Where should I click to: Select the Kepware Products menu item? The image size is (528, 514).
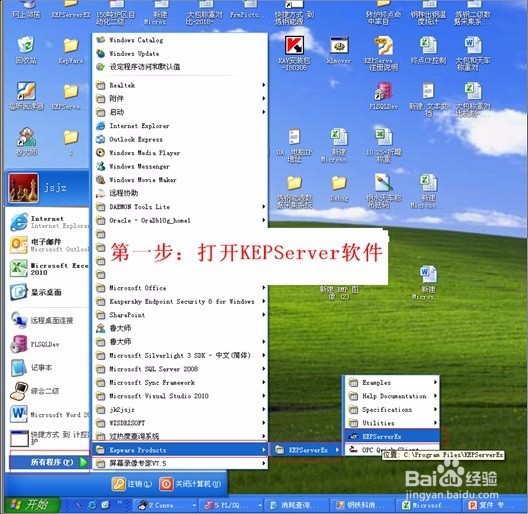click(179, 450)
